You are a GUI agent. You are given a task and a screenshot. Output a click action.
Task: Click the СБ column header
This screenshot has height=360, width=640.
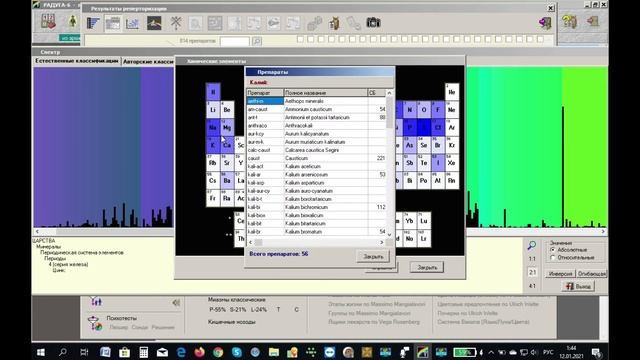click(376, 93)
